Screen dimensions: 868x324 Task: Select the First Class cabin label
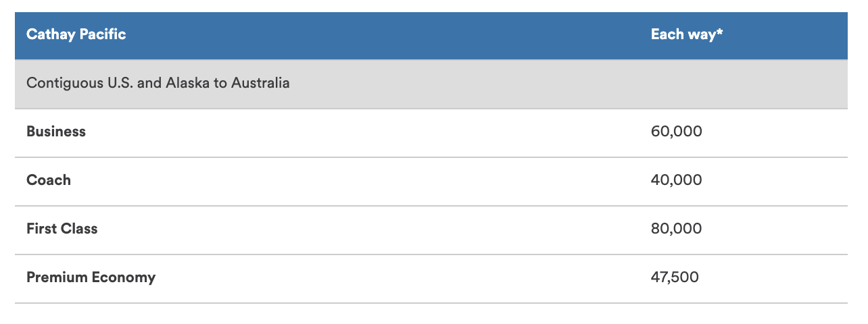(x=62, y=229)
